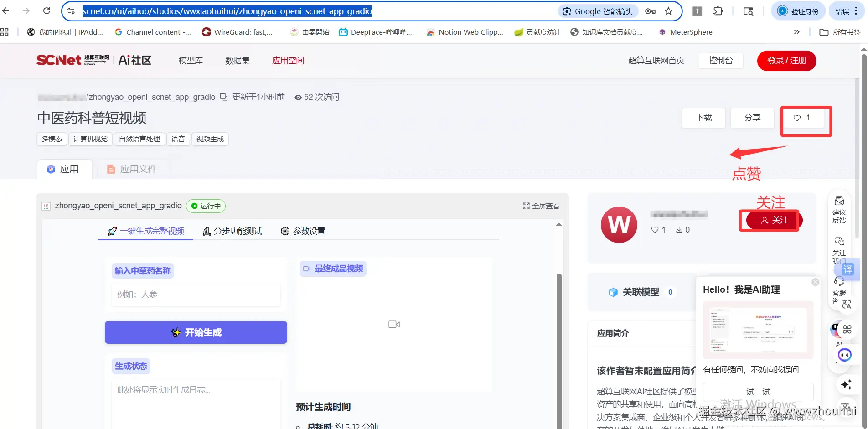Image resolution: width=868 pixels, height=429 pixels.
Task: Close the AI助理 popup
Action: point(815,282)
